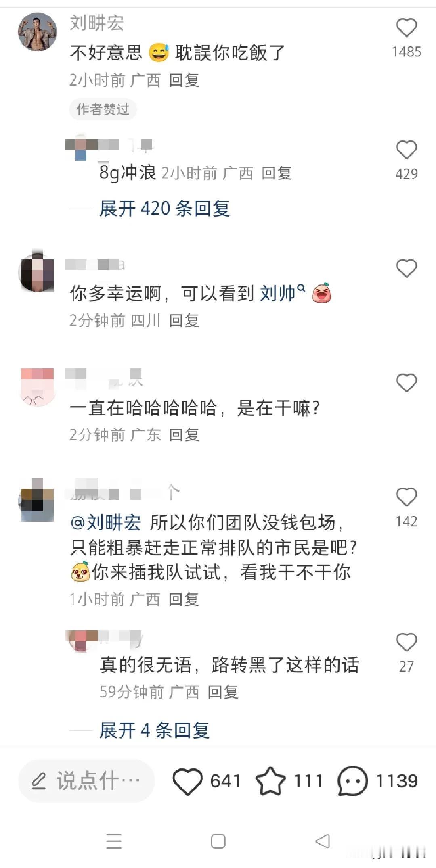
Task: Like the 真的很无语 reply with 27 likes
Action: click(406, 642)
